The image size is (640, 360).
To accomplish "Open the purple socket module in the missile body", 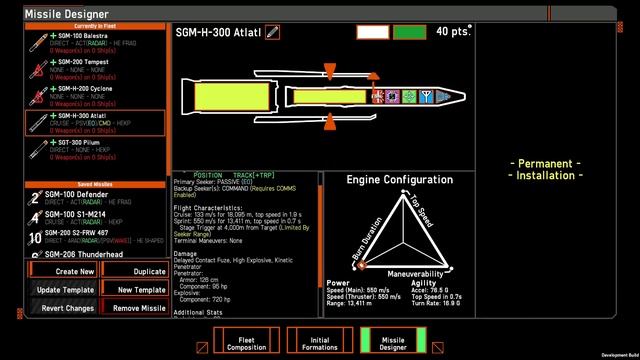I will pyautogui.click(x=393, y=97).
